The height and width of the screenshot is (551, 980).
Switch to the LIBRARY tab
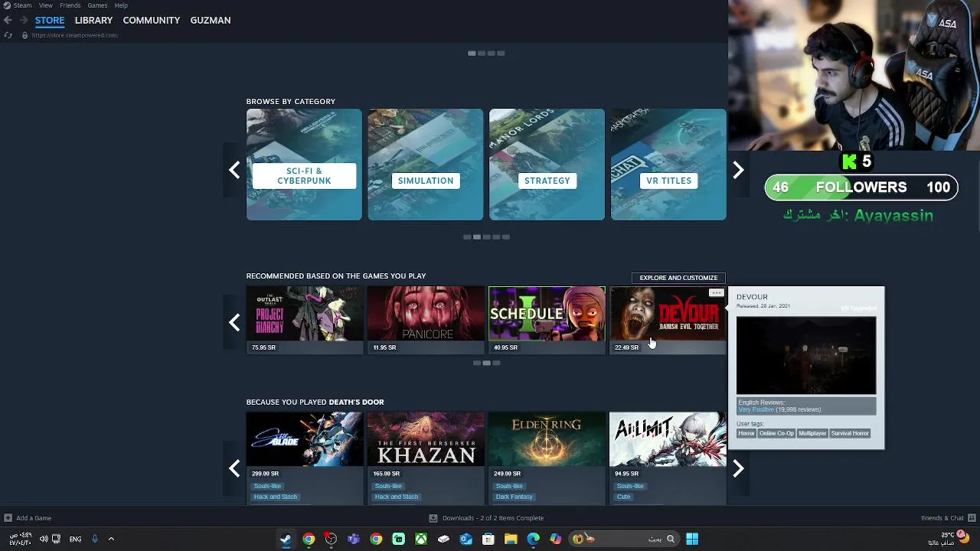[x=93, y=20]
